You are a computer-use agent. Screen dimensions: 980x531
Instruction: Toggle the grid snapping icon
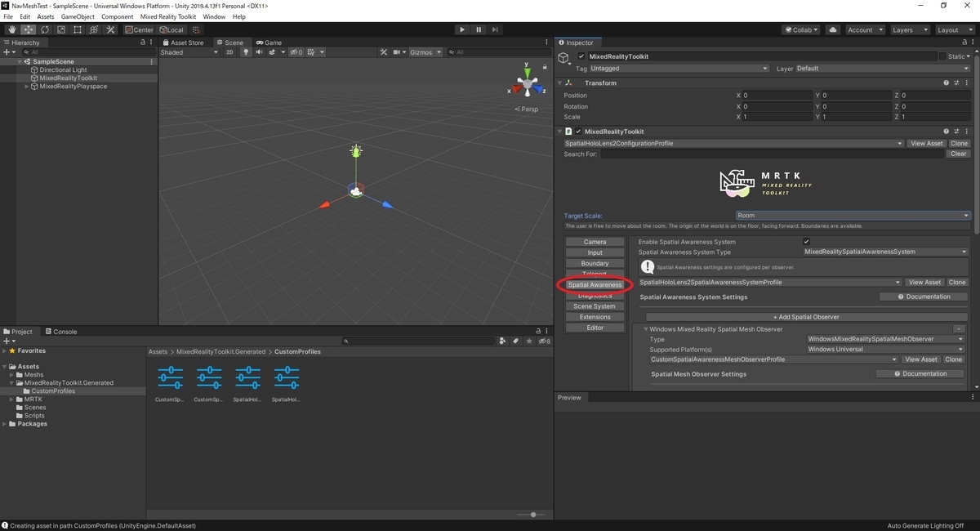coord(195,29)
